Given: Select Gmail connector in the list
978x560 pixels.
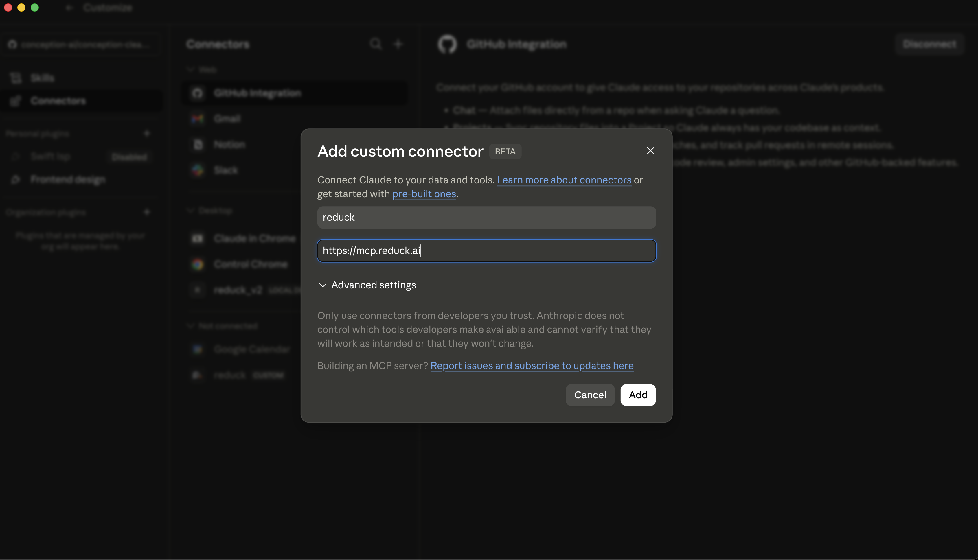Looking at the screenshot, I should (x=295, y=119).
